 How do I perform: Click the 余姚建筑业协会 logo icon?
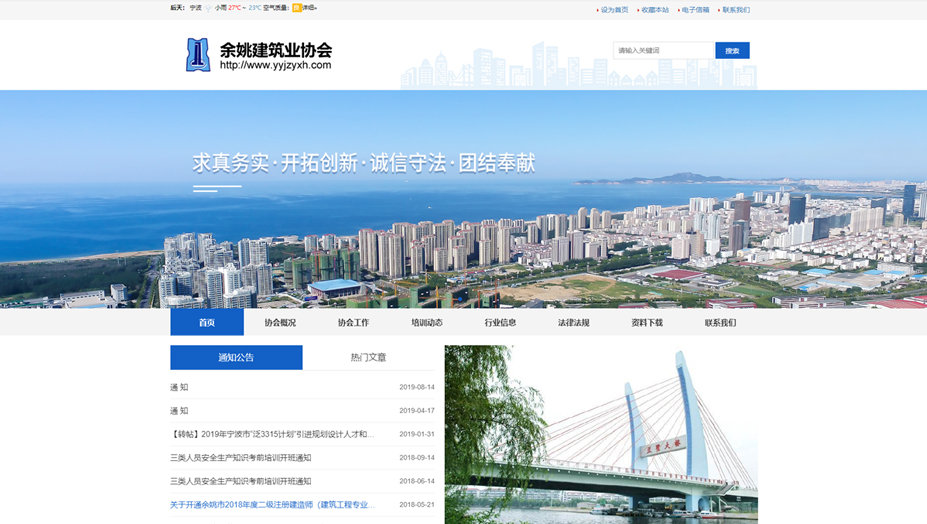click(x=197, y=55)
